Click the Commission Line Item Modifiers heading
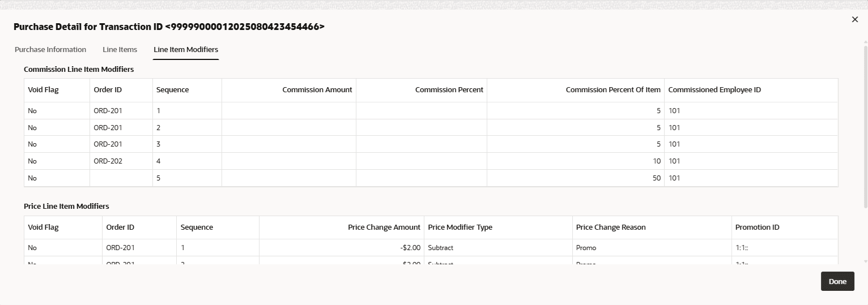Viewport: 868px width, 305px height. tap(79, 69)
